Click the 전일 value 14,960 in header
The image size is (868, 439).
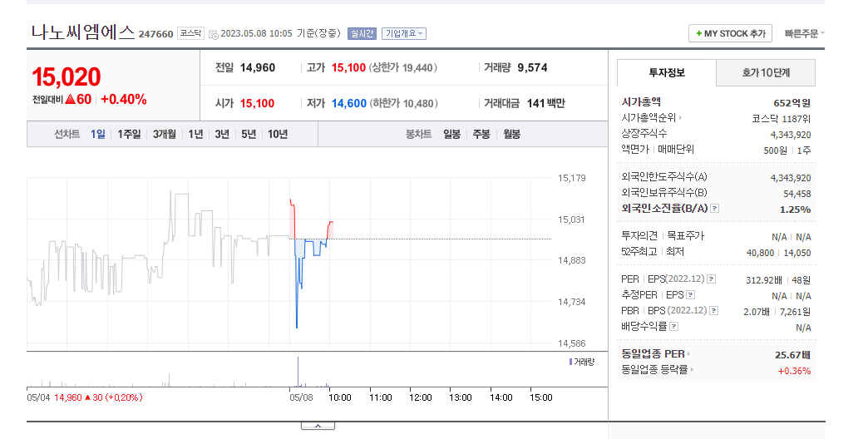coord(258,67)
